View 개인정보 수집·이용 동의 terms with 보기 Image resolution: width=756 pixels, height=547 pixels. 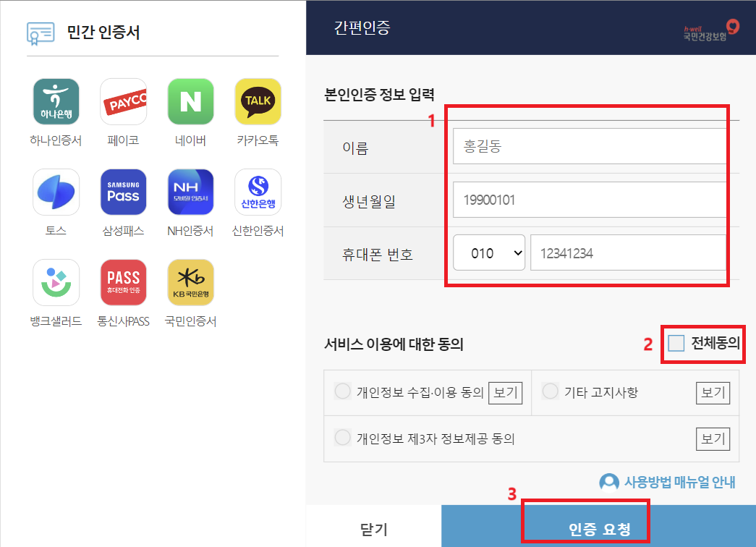[505, 393]
